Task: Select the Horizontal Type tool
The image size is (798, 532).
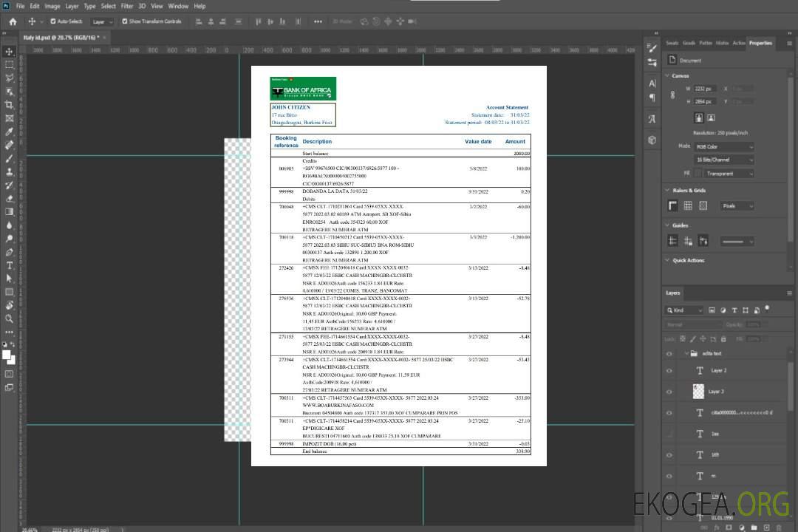Action: pyautogui.click(x=10, y=265)
